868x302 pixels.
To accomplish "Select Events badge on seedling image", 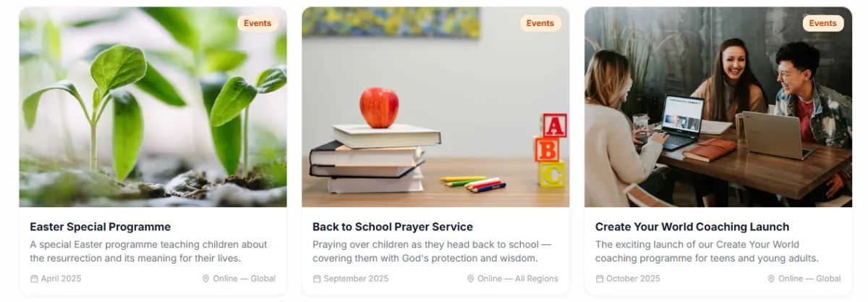I will tap(258, 23).
